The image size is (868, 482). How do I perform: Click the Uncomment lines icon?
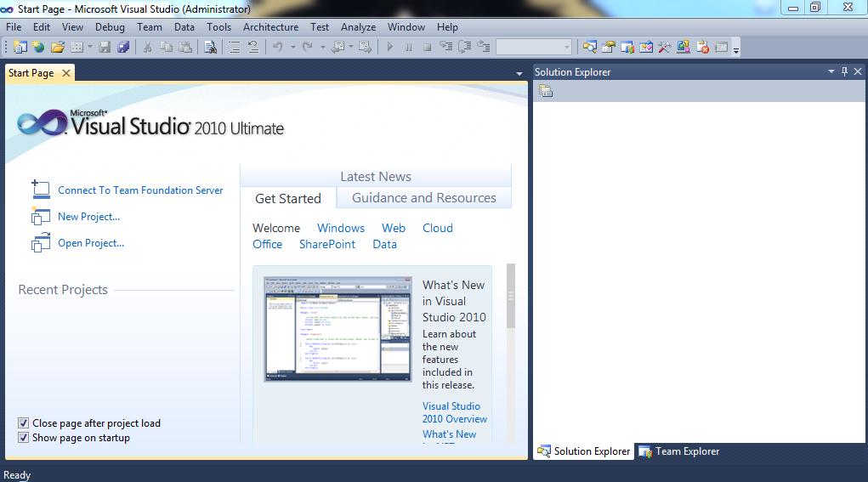tap(253, 47)
